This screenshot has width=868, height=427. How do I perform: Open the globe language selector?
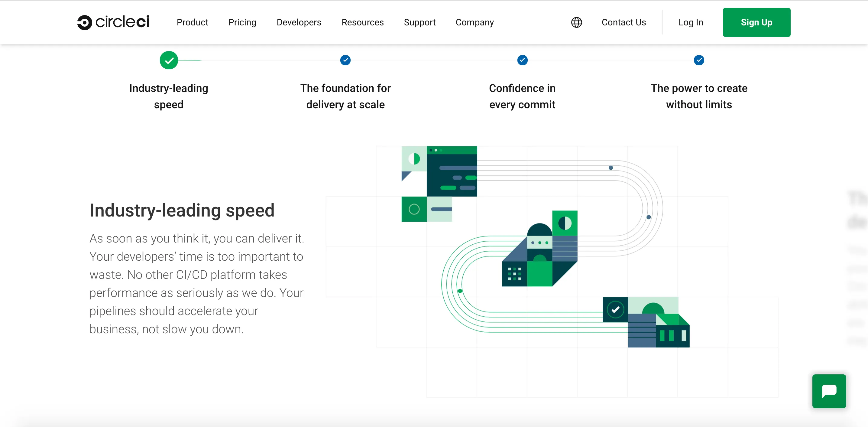point(576,22)
